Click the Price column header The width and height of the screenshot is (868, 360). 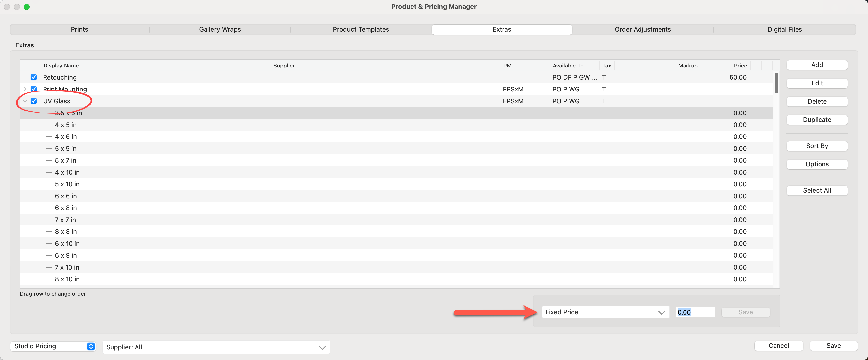click(740, 65)
